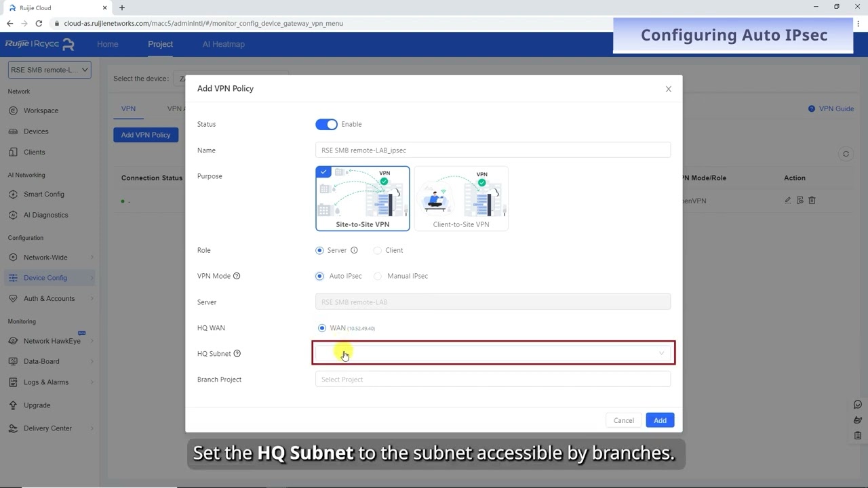Click the Ruijie Reyee logo
This screenshot has height=488, width=868.
tap(39, 44)
